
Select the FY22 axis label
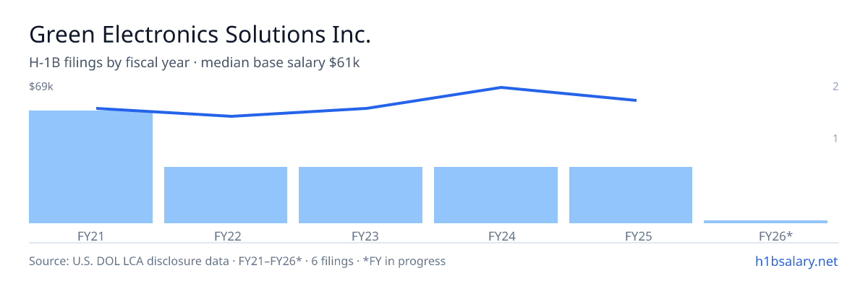point(227,236)
